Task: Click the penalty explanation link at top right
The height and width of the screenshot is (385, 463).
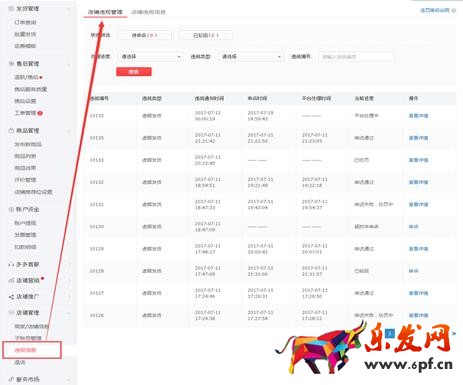Action: (x=435, y=10)
